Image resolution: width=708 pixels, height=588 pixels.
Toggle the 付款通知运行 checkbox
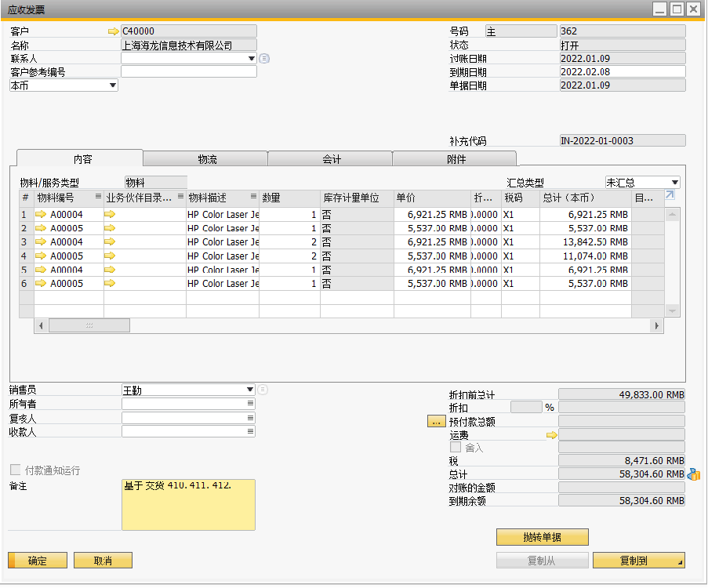(16, 470)
